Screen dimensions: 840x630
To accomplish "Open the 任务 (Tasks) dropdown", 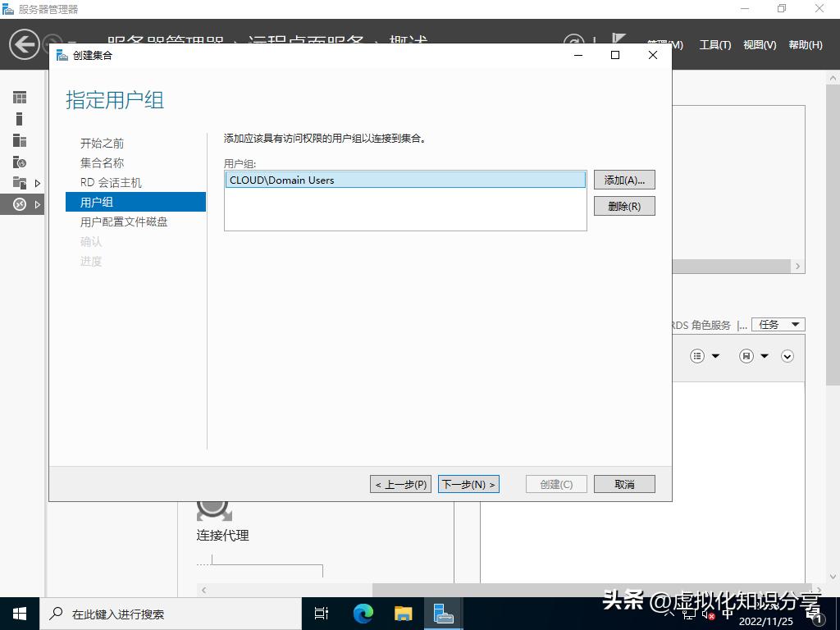I will (x=778, y=324).
